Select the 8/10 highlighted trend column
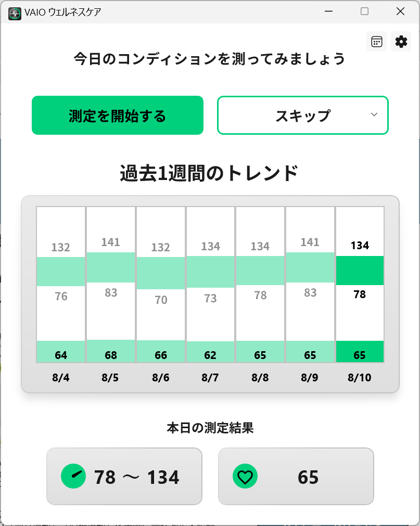This screenshot has height=526, width=420. pyautogui.click(x=360, y=285)
